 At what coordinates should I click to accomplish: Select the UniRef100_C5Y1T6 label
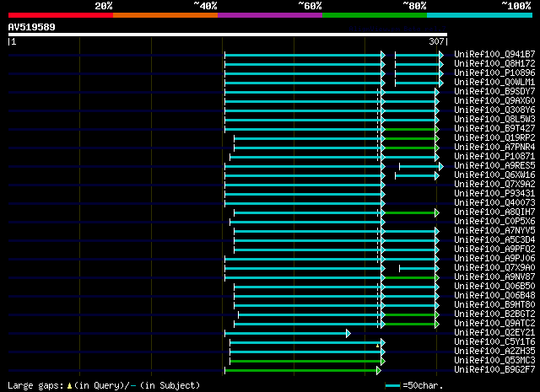click(494, 342)
